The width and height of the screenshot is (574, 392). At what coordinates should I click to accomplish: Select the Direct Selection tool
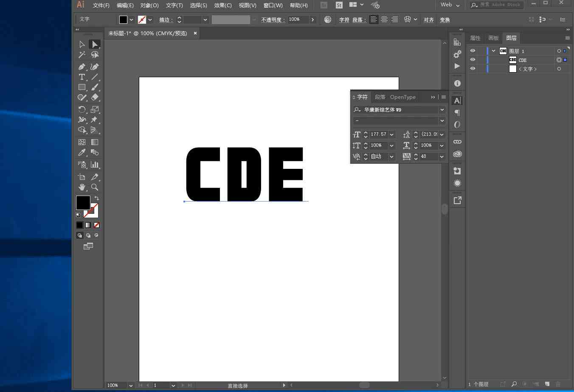(x=95, y=44)
